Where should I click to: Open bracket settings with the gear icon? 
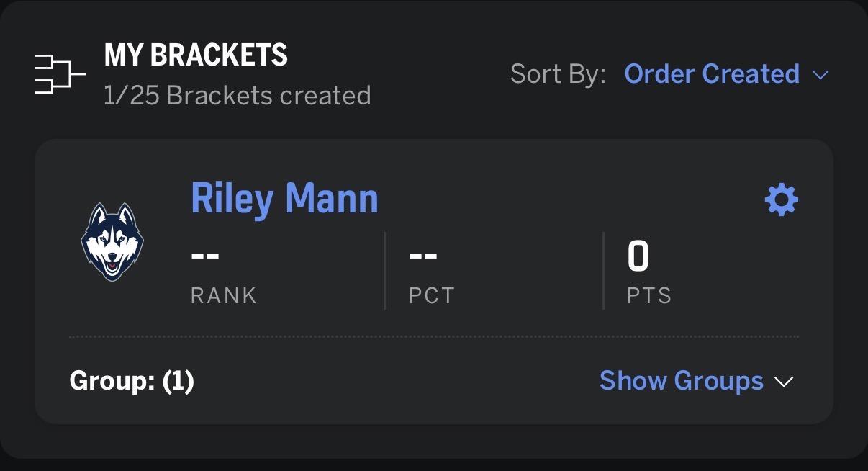click(781, 199)
